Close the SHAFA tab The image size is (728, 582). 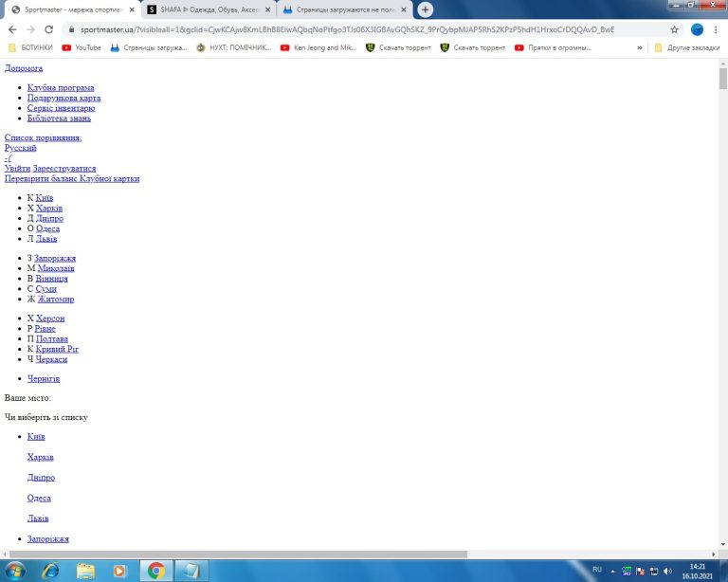[x=268, y=9]
